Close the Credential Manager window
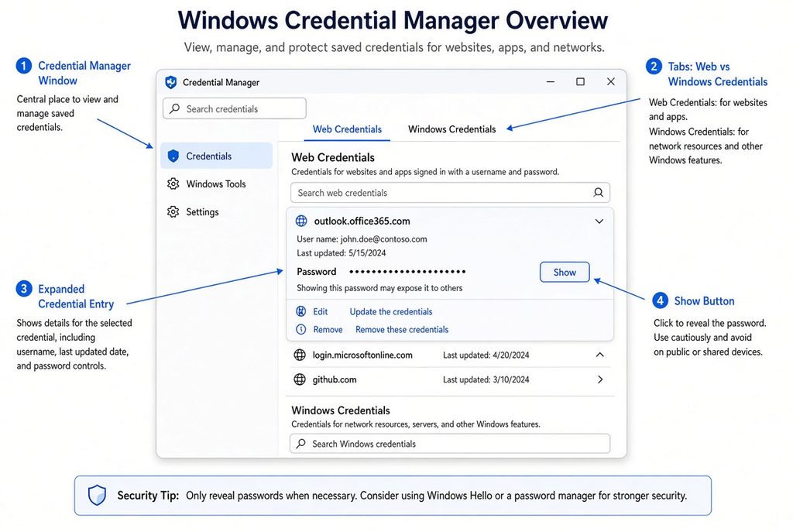This screenshot has width=793, height=532. pyautogui.click(x=611, y=82)
